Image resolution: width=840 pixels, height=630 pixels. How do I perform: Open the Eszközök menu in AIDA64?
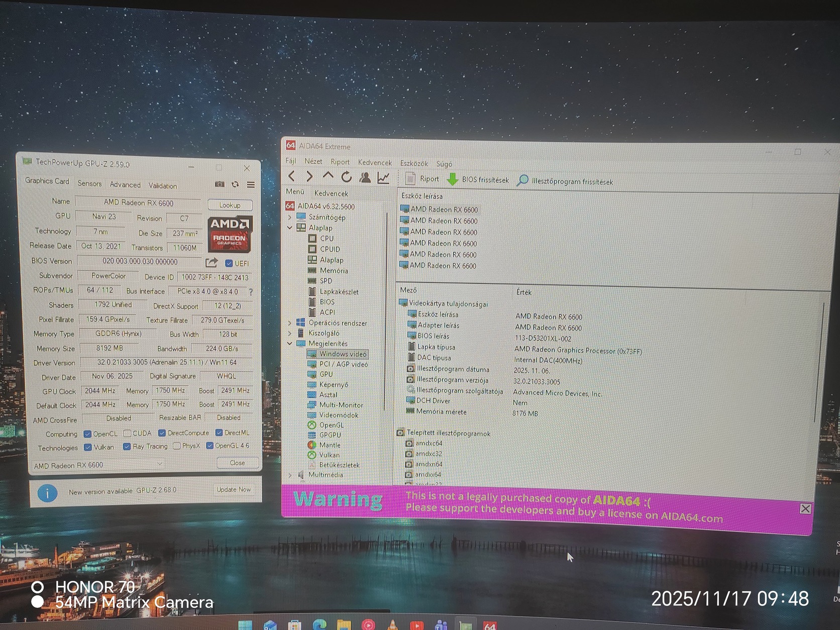(414, 163)
